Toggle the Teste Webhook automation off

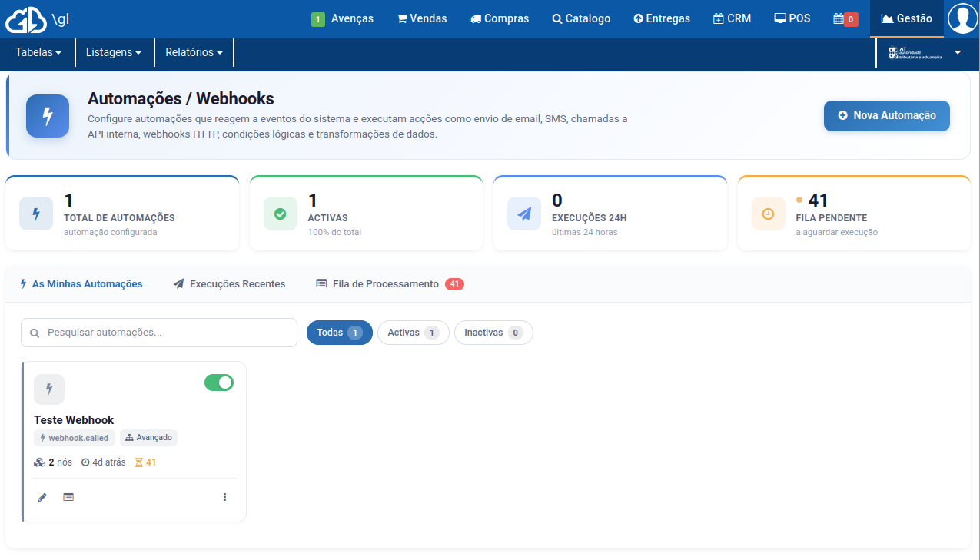coord(219,383)
